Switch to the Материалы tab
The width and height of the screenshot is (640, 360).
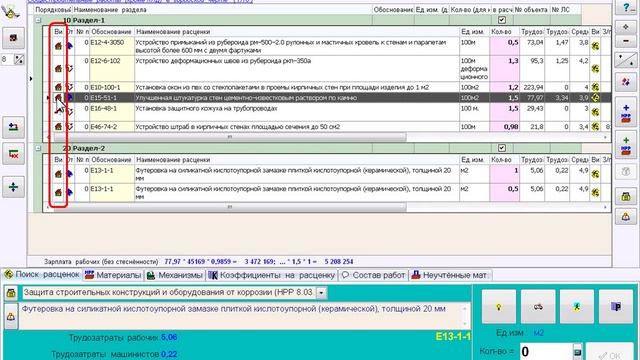pyautogui.click(x=113, y=276)
